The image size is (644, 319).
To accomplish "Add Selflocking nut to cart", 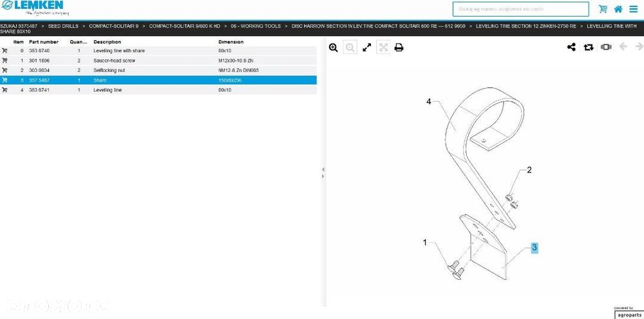I will [x=5, y=71].
